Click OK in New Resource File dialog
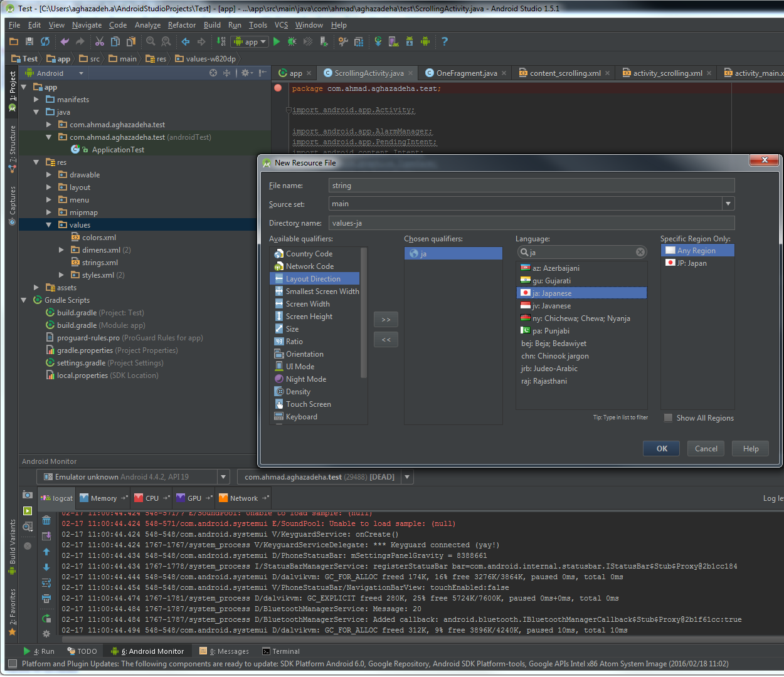The height and width of the screenshot is (677, 784). 662,449
